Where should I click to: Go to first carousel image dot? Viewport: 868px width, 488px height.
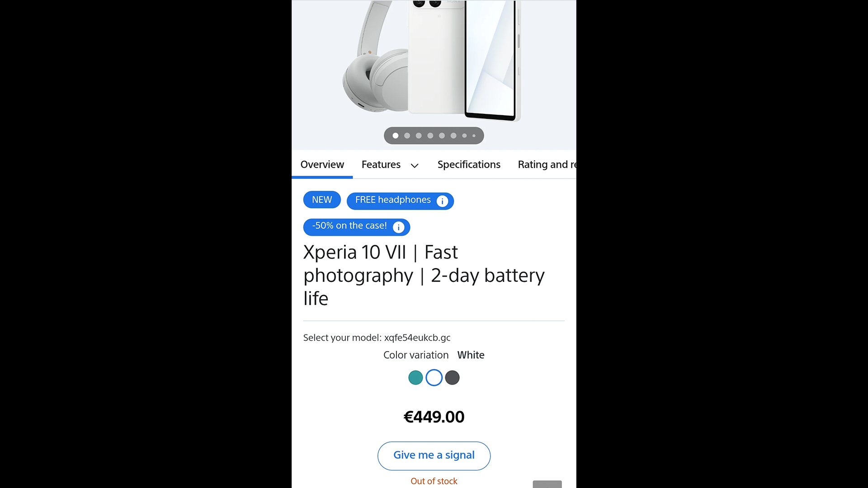point(396,136)
